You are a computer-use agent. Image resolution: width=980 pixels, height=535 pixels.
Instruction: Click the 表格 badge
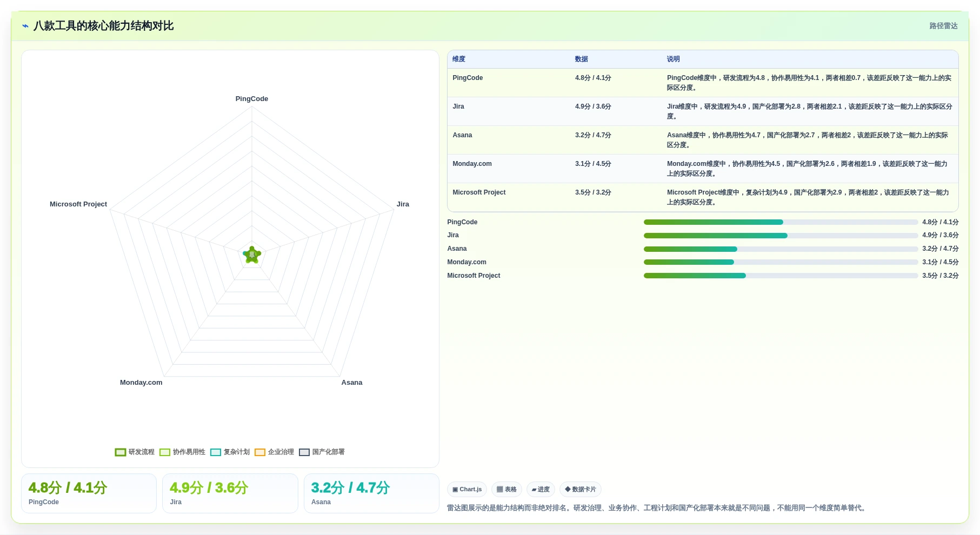pyautogui.click(x=506, y=490)
